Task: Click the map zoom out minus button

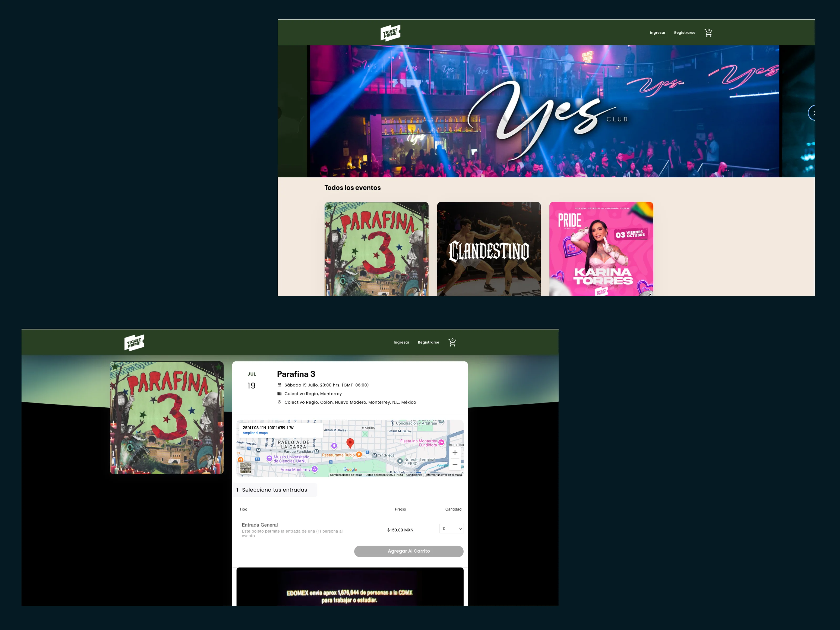Action: [455, 464]
